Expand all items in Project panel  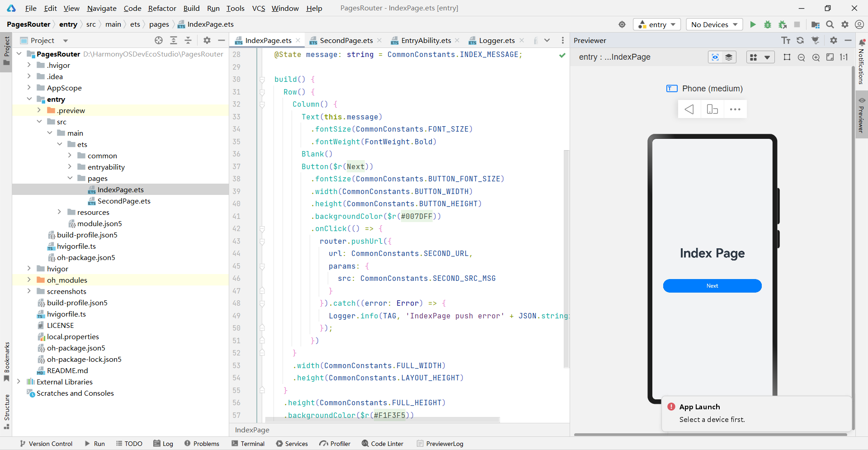pyautogui.click(x=174, y=40)
